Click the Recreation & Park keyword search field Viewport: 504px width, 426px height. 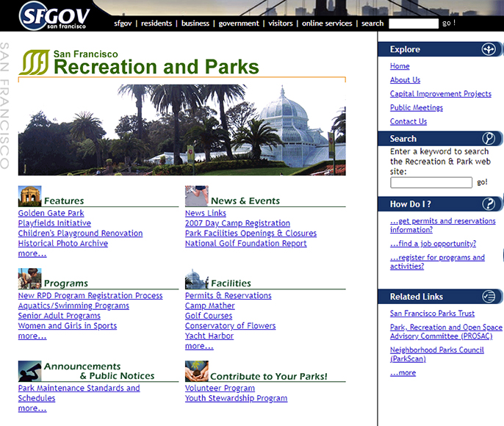tap(431, 182)
